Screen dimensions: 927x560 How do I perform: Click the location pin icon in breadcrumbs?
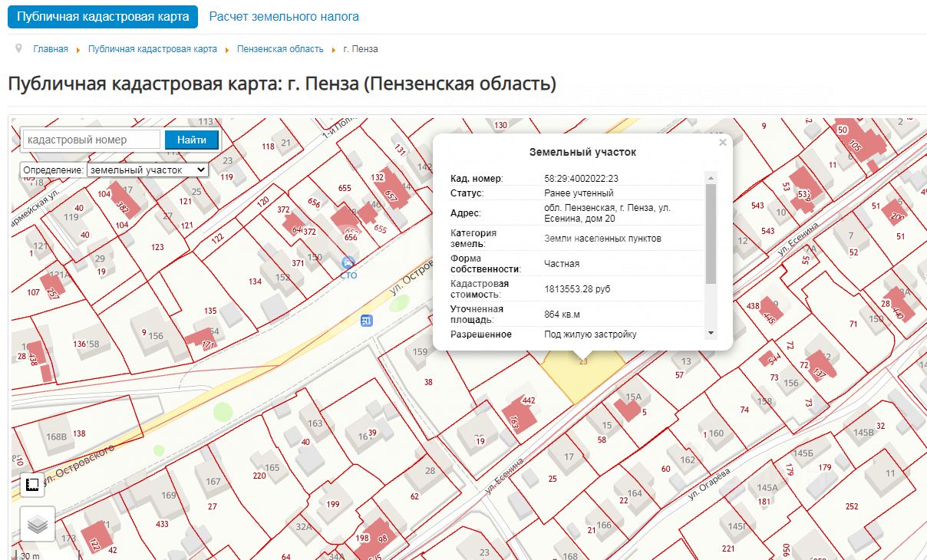coord(18,48)
